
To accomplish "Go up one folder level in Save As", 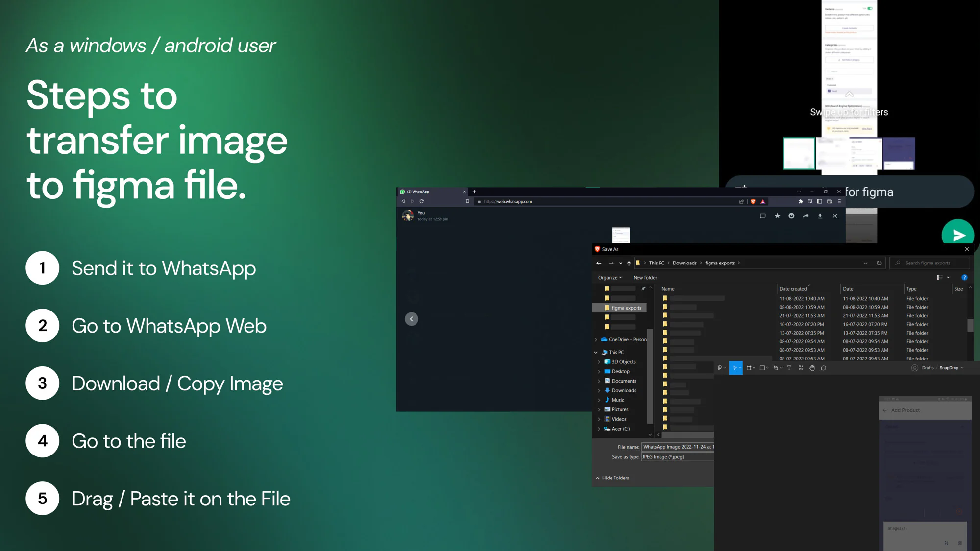I will click(x=629, y=263).
